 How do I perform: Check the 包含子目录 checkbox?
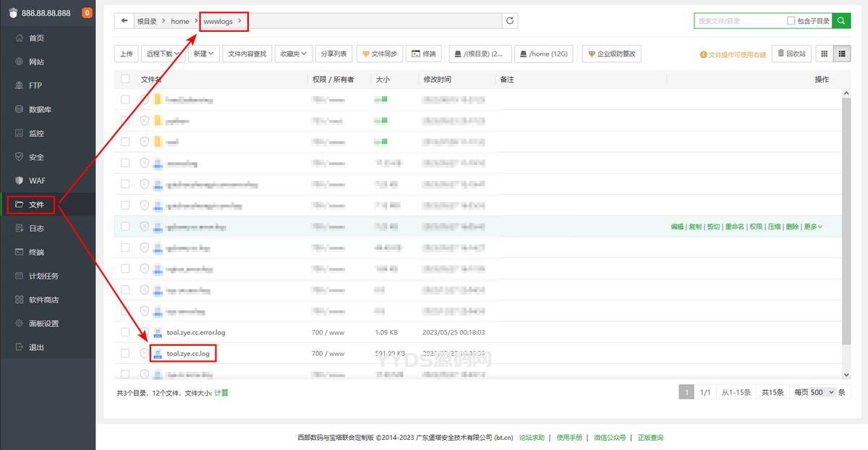791,21
